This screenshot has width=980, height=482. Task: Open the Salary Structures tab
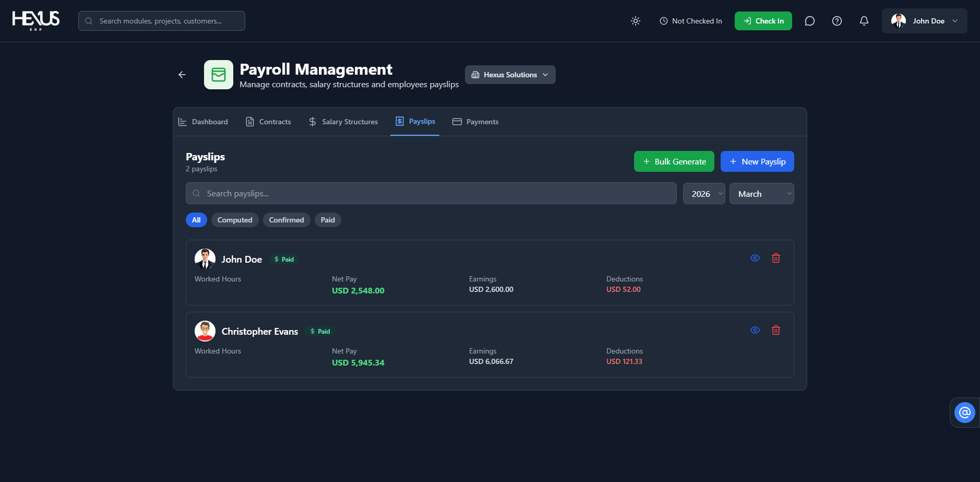click(343, 122)
